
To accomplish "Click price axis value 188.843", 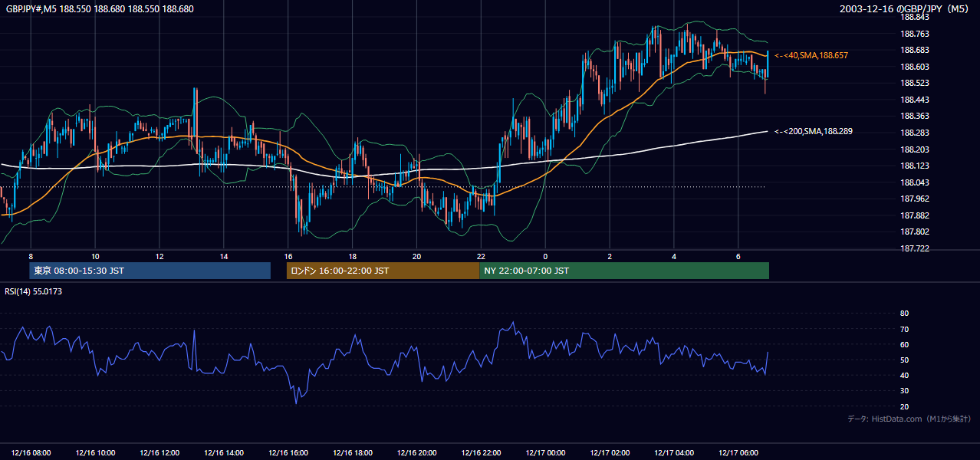I will point(914,17).
